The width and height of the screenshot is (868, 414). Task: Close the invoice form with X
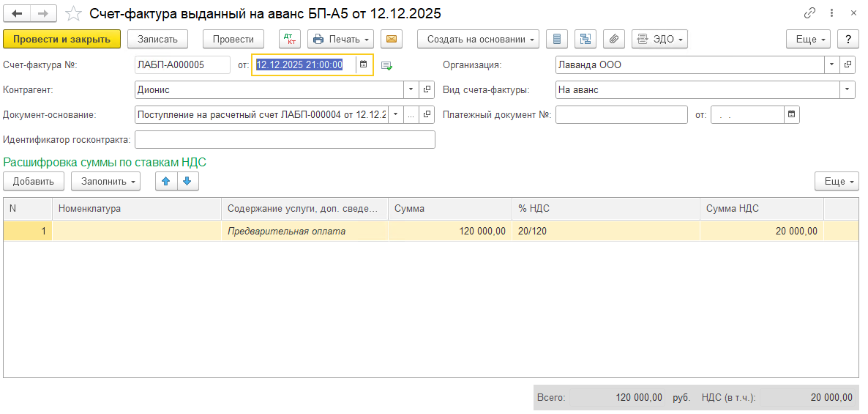click(853, 12)
